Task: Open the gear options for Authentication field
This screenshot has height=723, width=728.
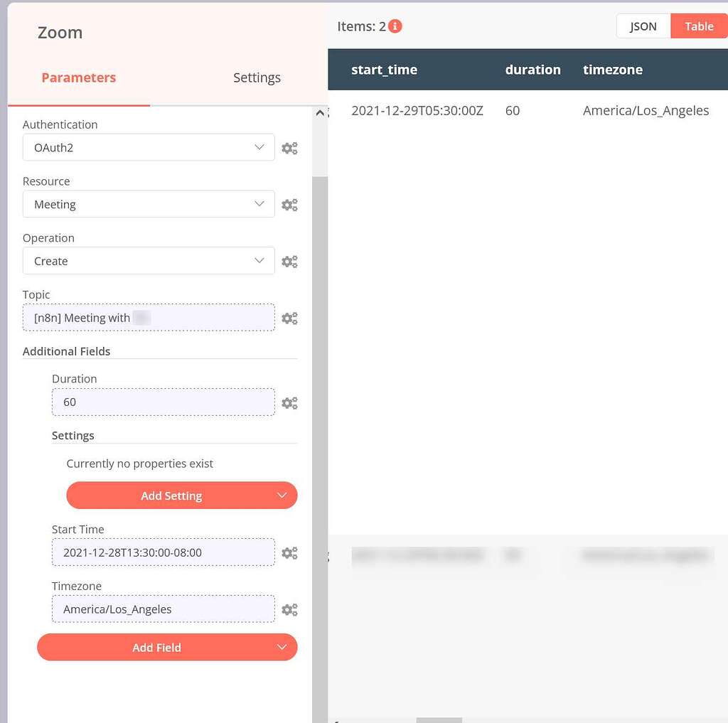Action: click(290, 148)
